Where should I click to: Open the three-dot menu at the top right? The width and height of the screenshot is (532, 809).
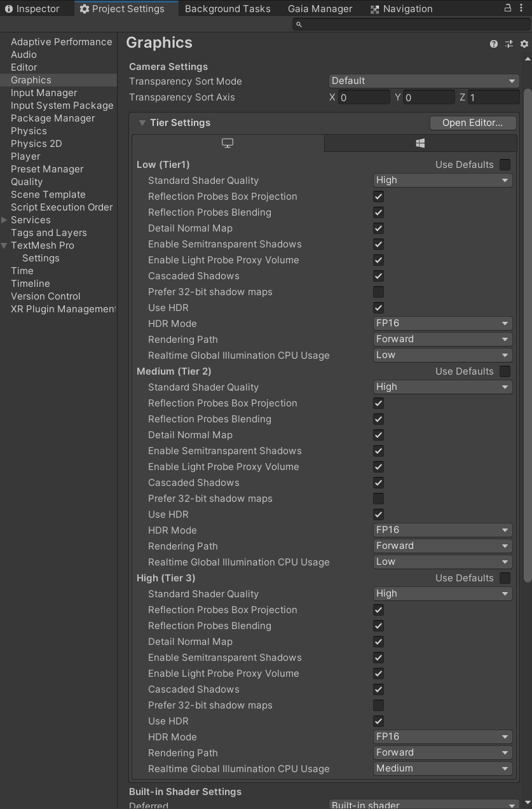pos(521,8)
